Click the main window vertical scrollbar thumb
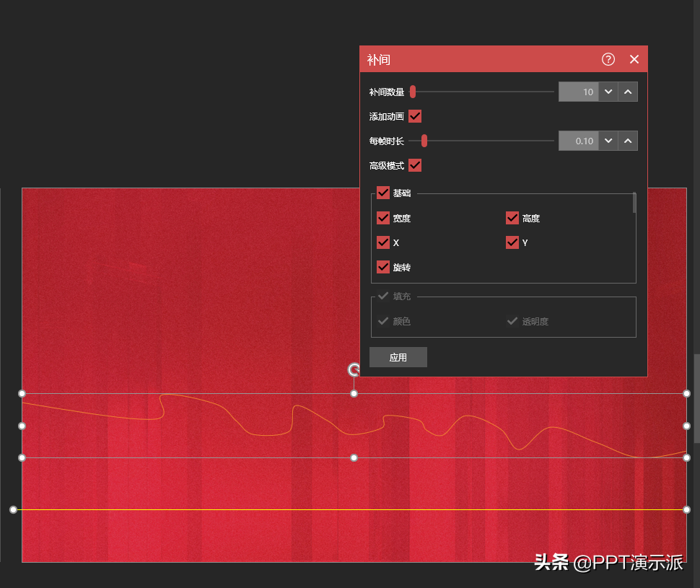The height and width of the screenshot is (588, 700). pos(696,399)
